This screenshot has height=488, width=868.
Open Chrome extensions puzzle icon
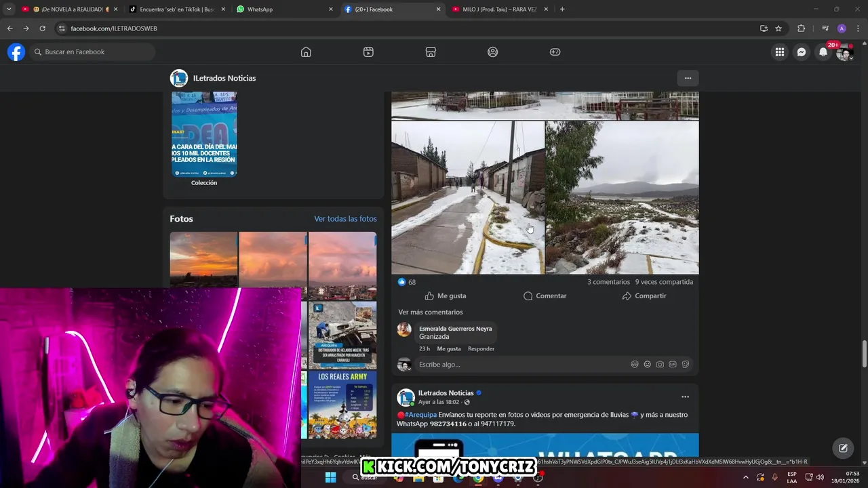point(802,28)
